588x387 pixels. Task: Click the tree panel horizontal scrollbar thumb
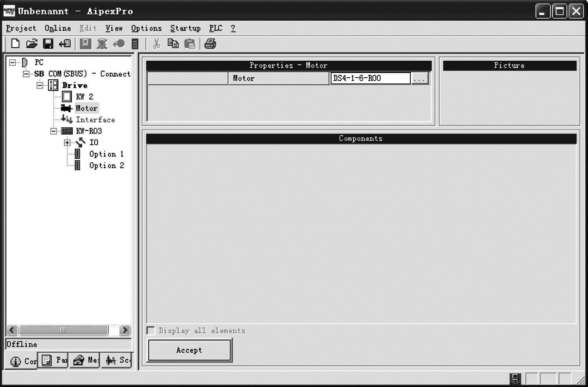click(63, 330)
